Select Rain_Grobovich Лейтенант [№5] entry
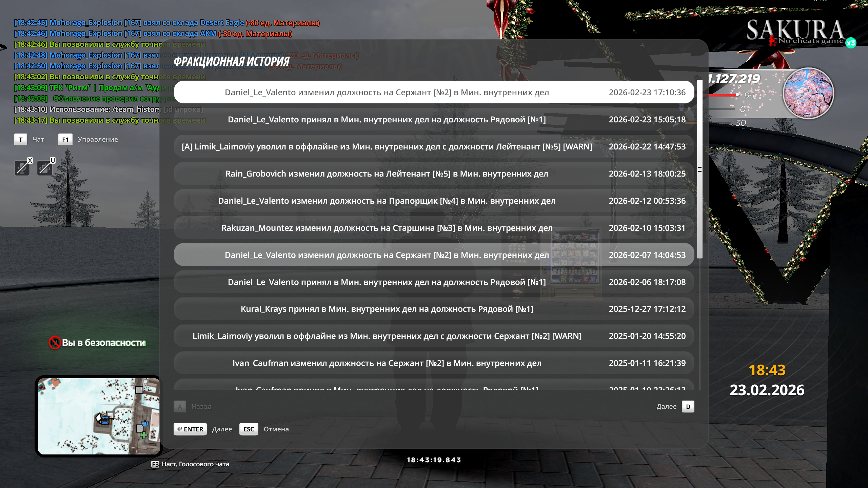 pyautogui.click(x=434, y=174)
